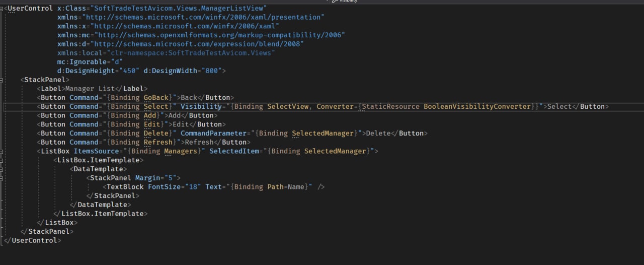Screen dimensions: 644x265
Task: Click the closing /ListBox tag
Action: coord(57,223)
